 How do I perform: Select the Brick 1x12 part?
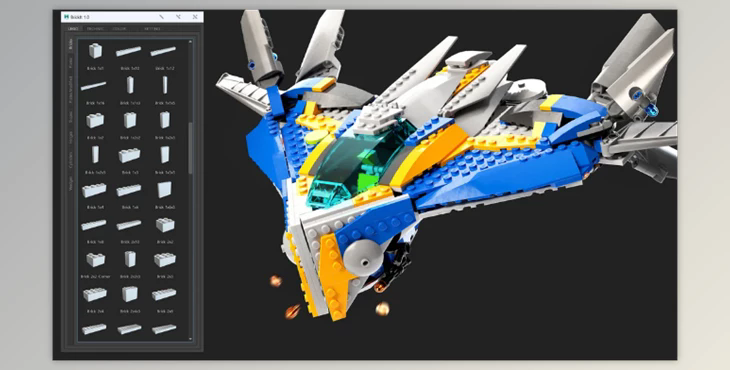[163, 51]
